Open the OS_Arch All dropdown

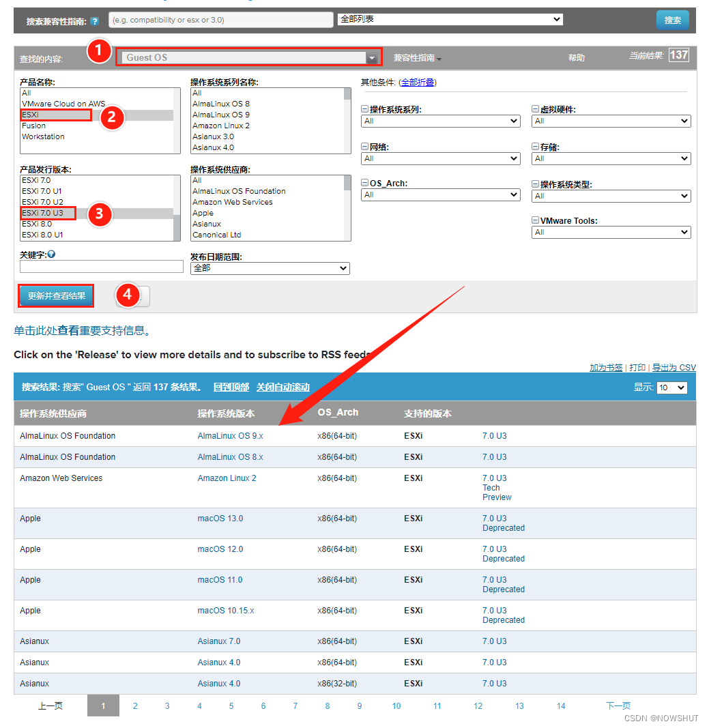[440, 194]
